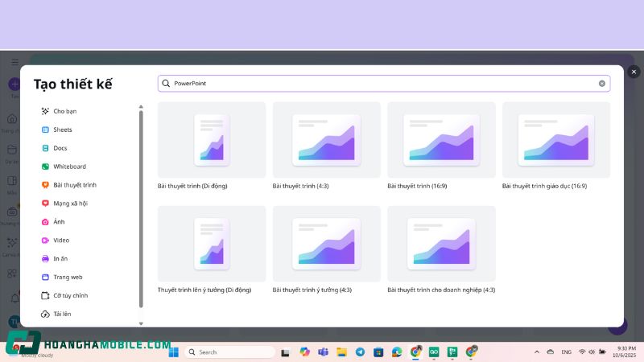
Task: Click Bài thuyết trình (Di động) caption
Action: (x=192, y=186)
